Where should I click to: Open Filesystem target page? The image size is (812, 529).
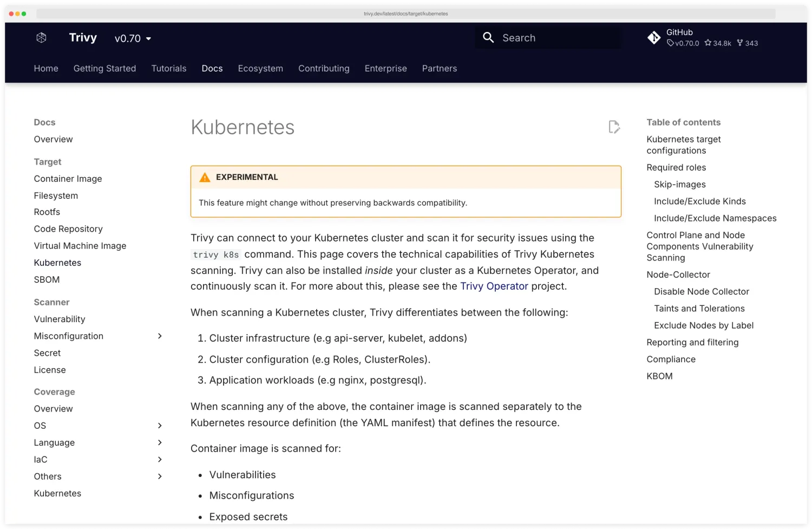coord(56,195)
